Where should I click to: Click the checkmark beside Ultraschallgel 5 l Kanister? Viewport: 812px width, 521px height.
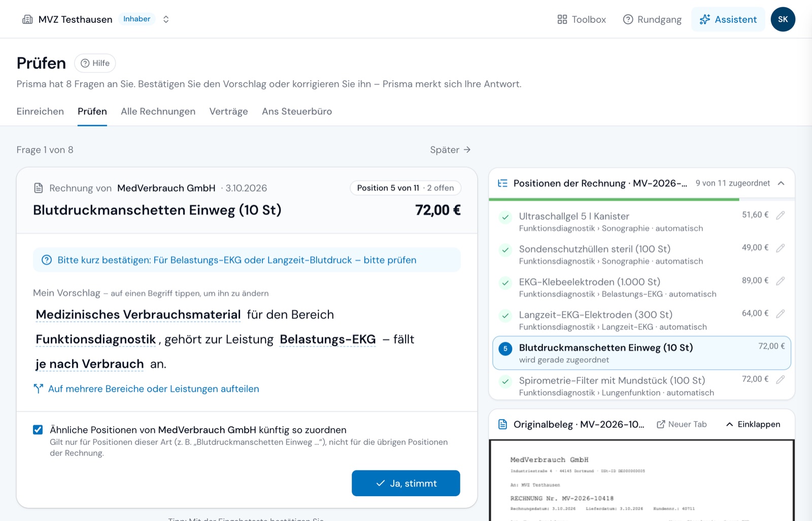(505, 217)
